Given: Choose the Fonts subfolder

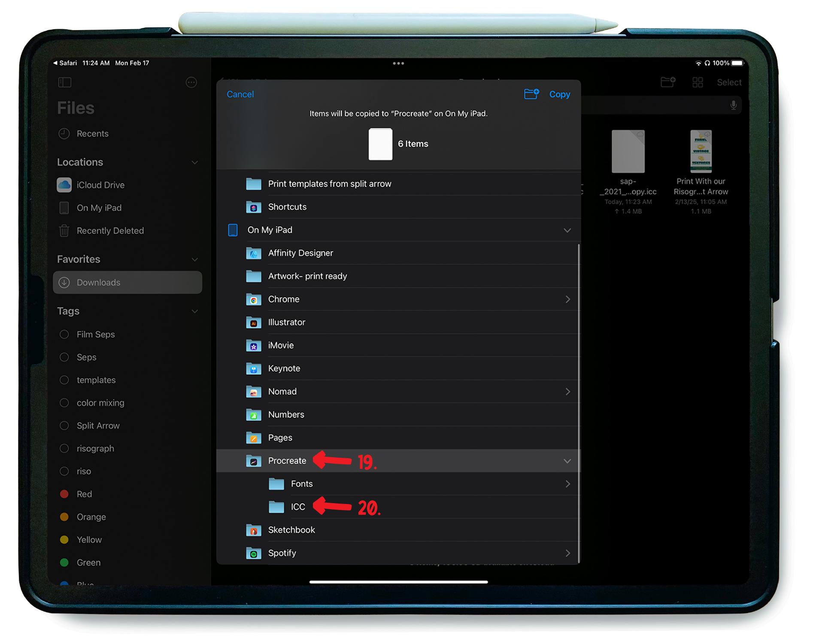Looking at the screenshot, I should point(397,484).
